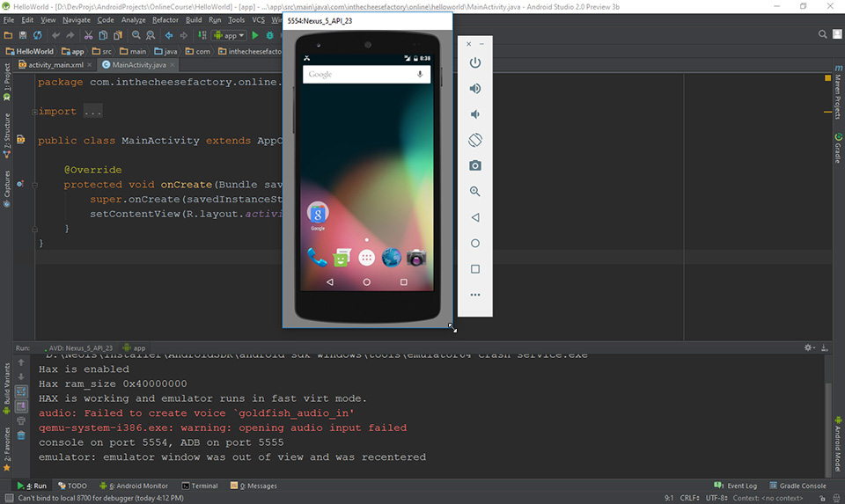Click the debug app bug icon

tap(269, 35)
